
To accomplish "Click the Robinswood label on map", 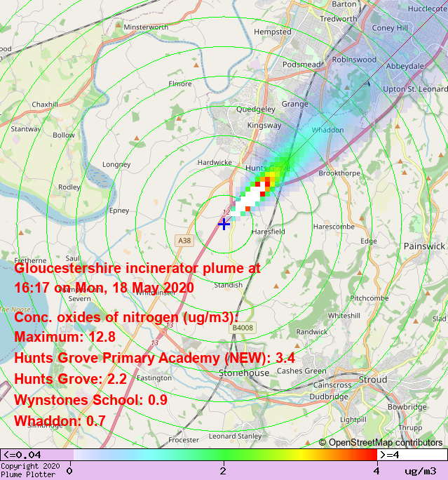I will [x=354, y=60].
